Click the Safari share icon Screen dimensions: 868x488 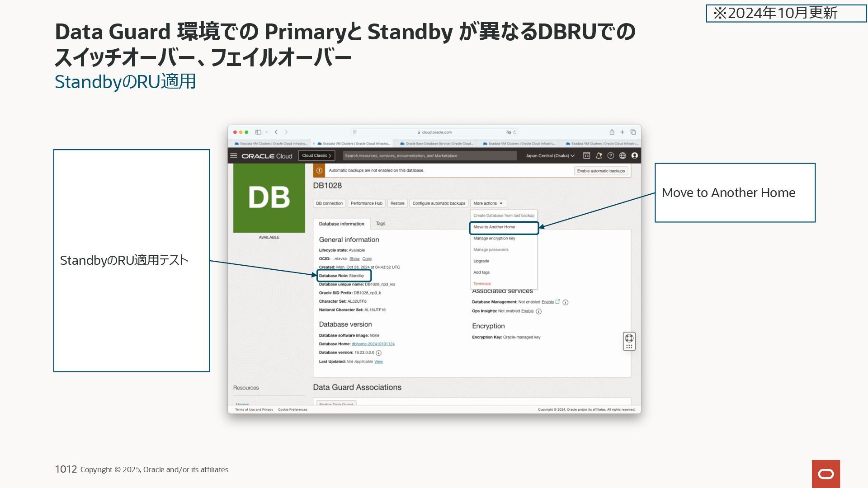[612, 132]
